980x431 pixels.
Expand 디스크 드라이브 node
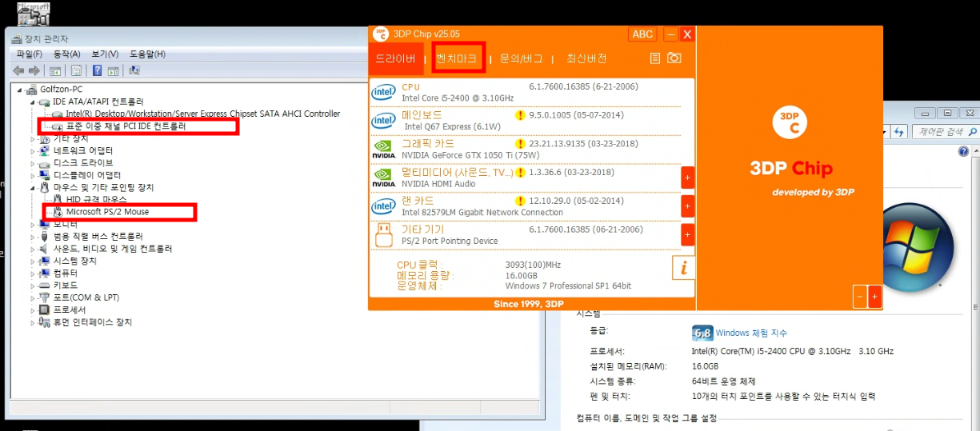point(33,163)
